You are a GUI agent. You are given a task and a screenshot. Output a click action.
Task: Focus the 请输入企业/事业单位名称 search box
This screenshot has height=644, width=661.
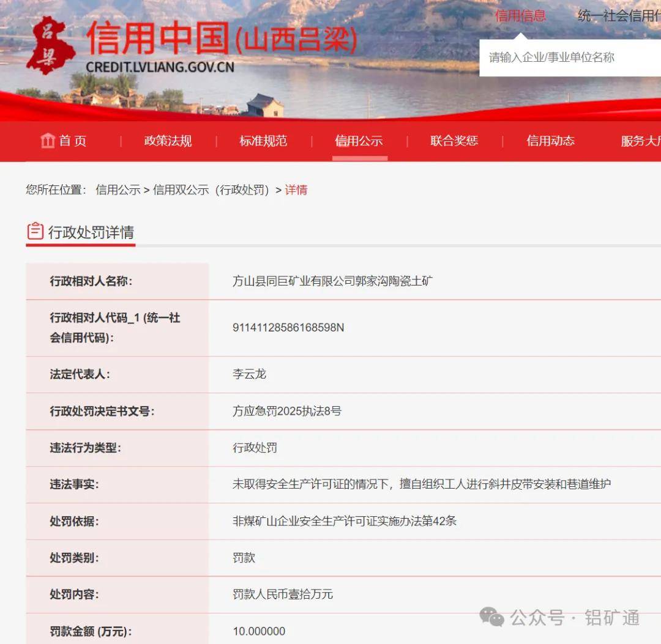click(569, 57)
